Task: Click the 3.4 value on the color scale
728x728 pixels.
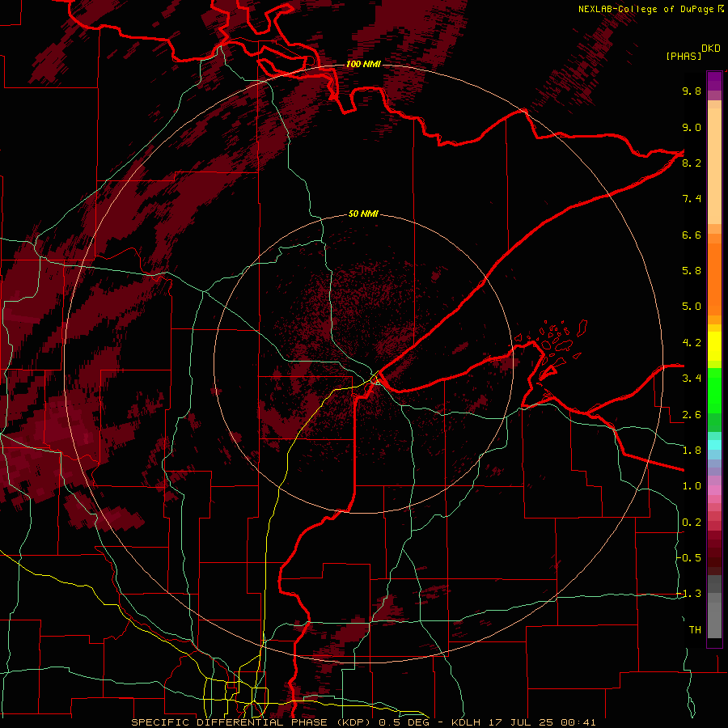Action: [x=692, y=379]
